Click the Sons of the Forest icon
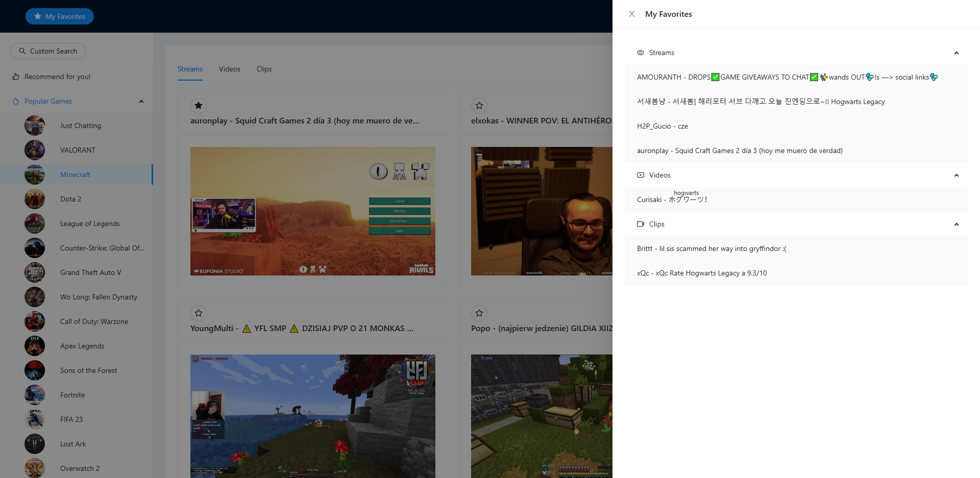This screenshot has width=980, height=478. (35, 370)
